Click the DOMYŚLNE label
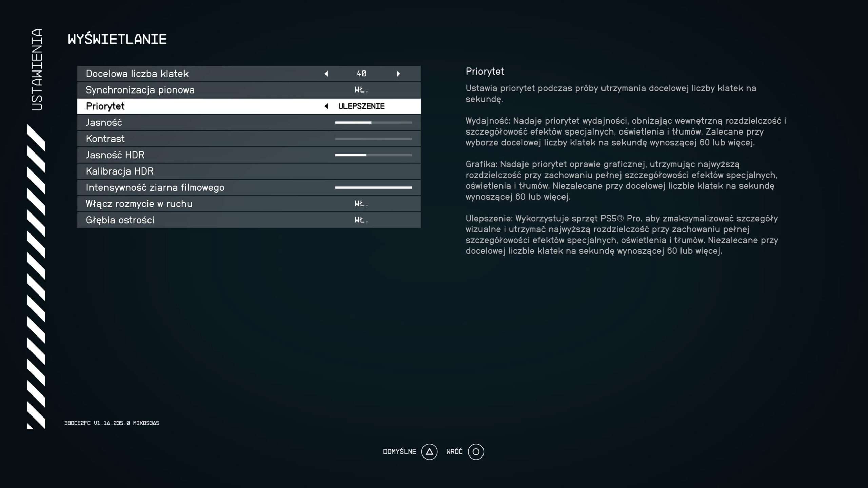 (x=399, y=452)
